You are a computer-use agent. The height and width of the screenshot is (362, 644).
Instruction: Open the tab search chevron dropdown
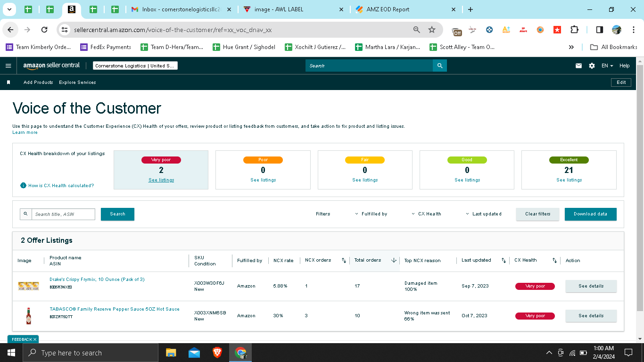point(9,9)
